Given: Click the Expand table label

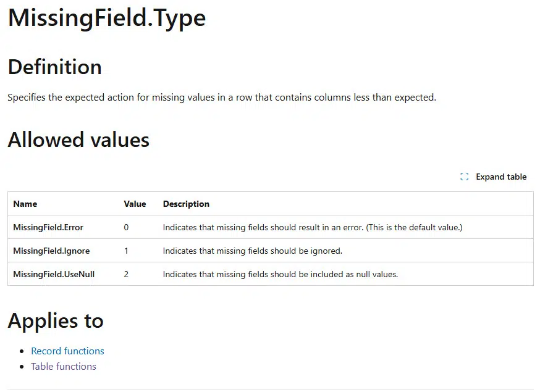Looking at the screenshot, I should 501,177.
